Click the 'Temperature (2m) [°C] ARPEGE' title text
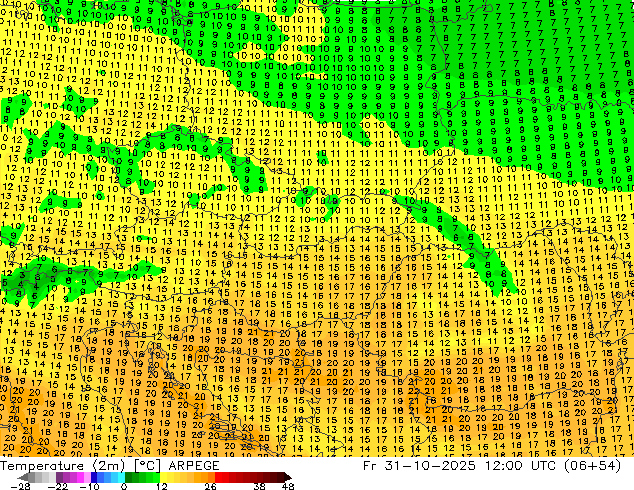Image resolution: width=634 pixels, height=490 pixels. 110,465
